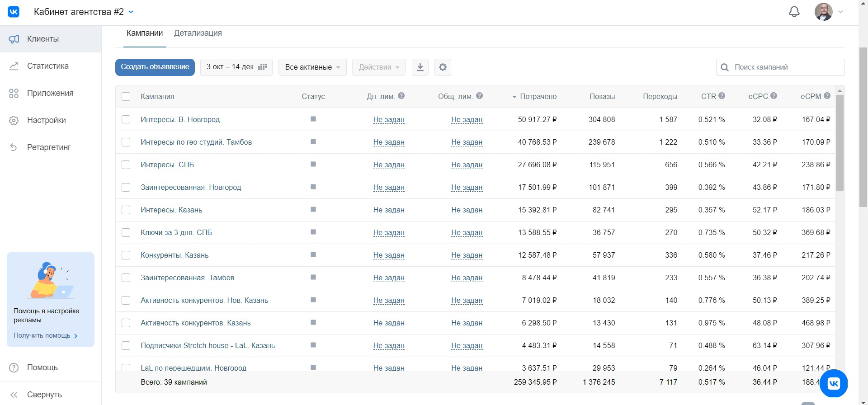Edit total limit Не задан for Интересы. Казань

click(x=467, y=210)
